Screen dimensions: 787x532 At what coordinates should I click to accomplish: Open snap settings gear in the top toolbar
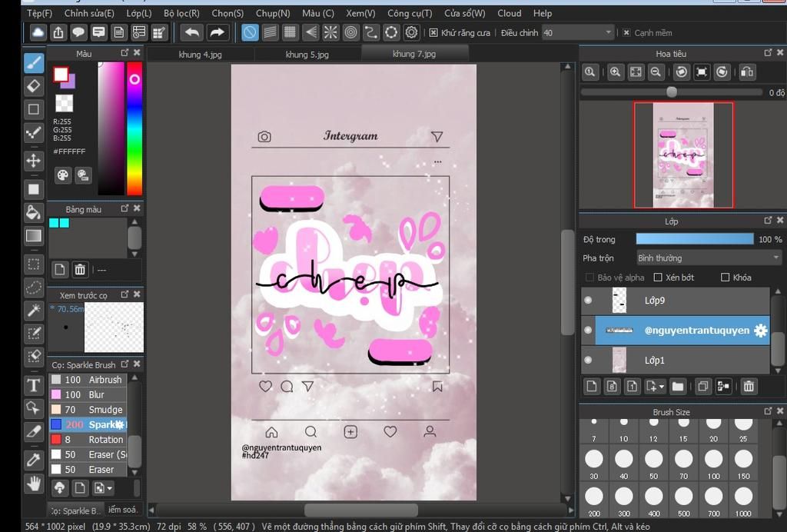coord(411,32)
